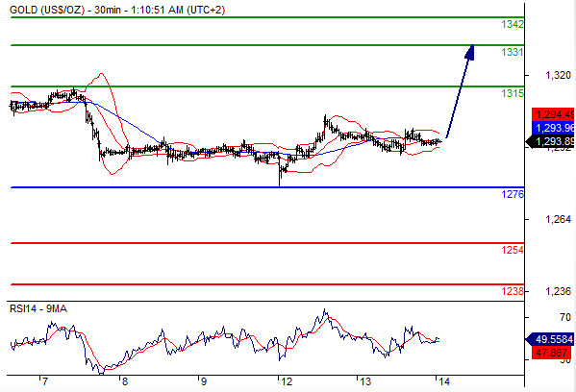Select the green resistance label 1315

coord(513,93)
